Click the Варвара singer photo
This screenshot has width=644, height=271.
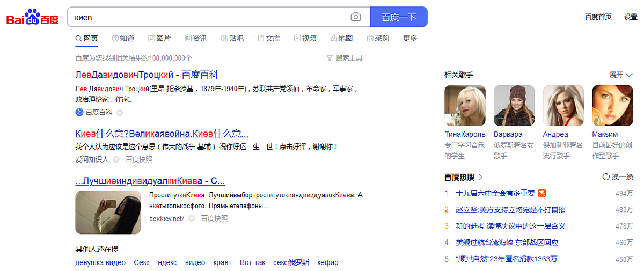(514, 106)
